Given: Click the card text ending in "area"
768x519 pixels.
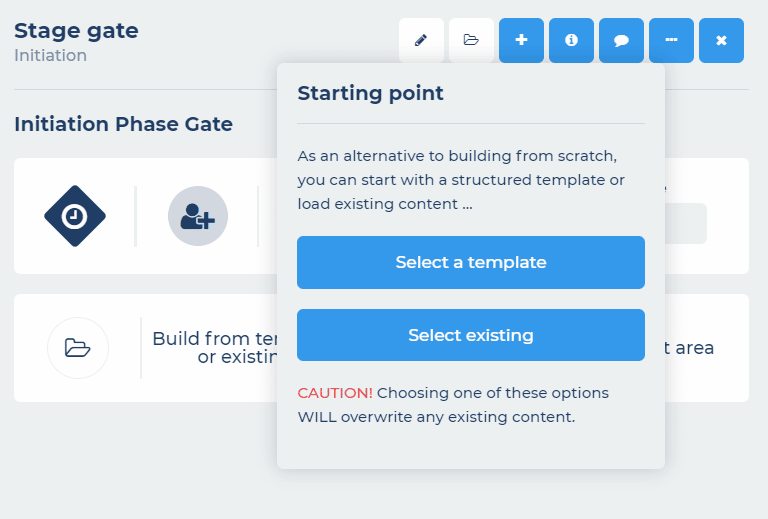Looking at the screenshot, I should (x=689, y=348).
